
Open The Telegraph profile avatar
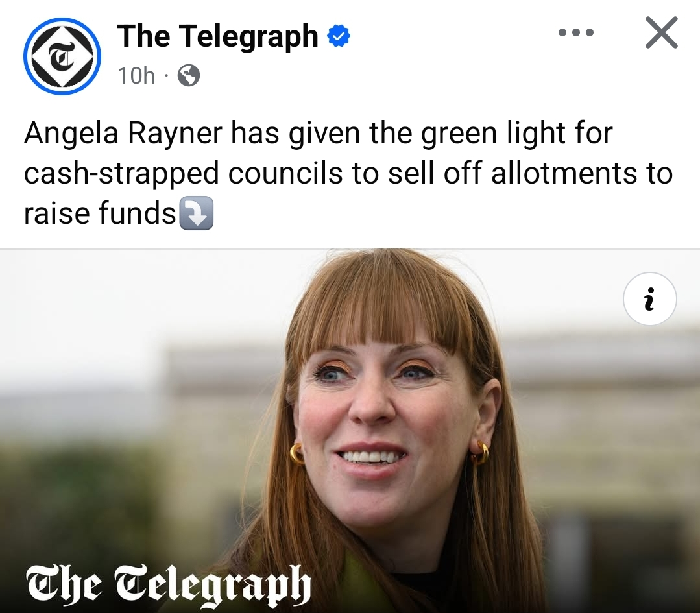62,56
